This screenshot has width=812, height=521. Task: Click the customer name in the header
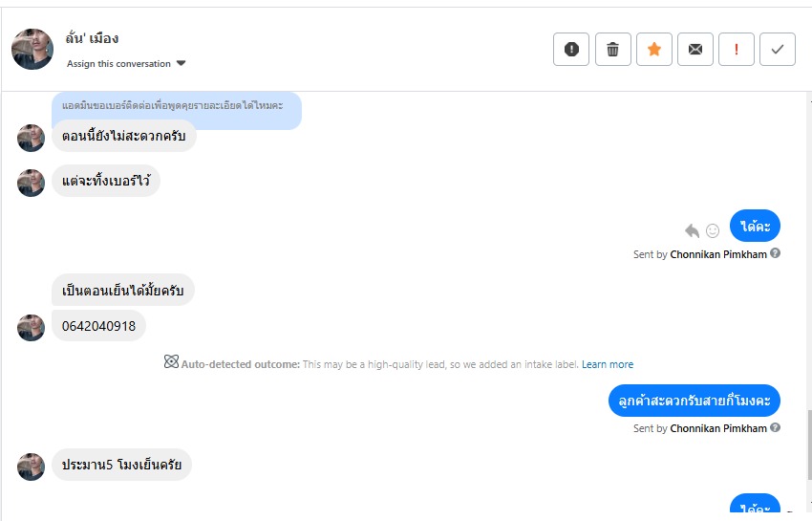click(x=92, y=38)
